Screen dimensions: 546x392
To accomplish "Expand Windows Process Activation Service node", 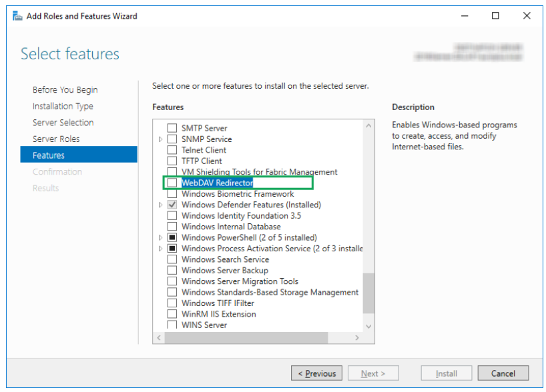I will [x=160, y=249].
